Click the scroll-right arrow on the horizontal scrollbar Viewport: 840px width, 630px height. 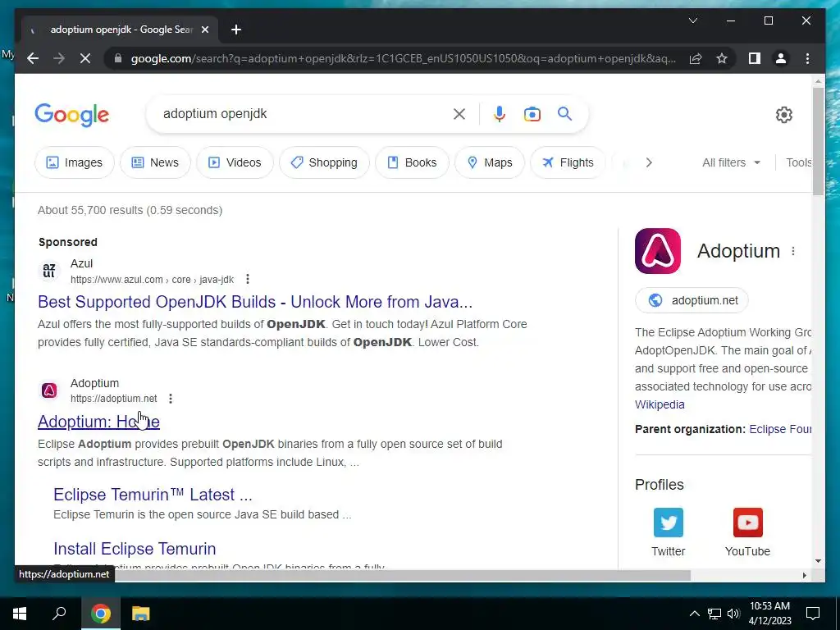coord(804,575)
